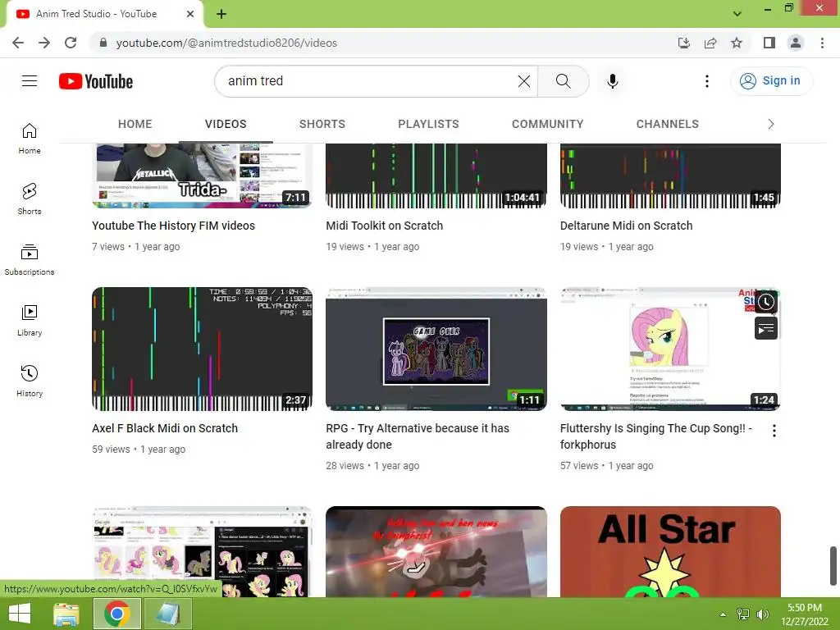Go back with browser back arrow
This screenshot has width=840, height=630.
point(18,43)
